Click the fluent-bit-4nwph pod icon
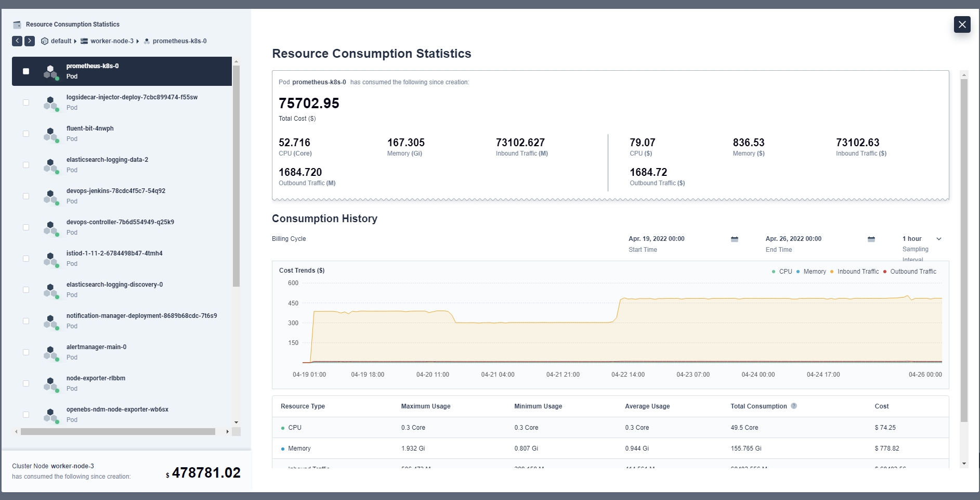This screenshot has height=500, width=980. 50,134
